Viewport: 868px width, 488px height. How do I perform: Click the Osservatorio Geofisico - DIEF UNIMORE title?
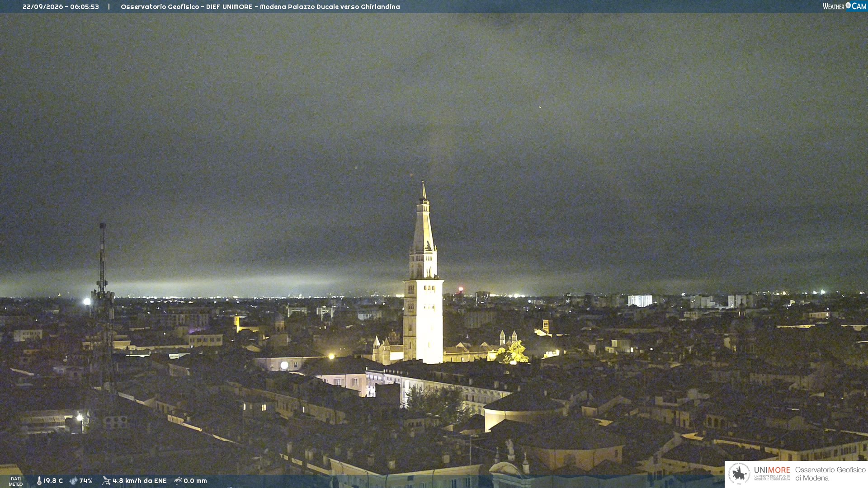coord(187,7)
